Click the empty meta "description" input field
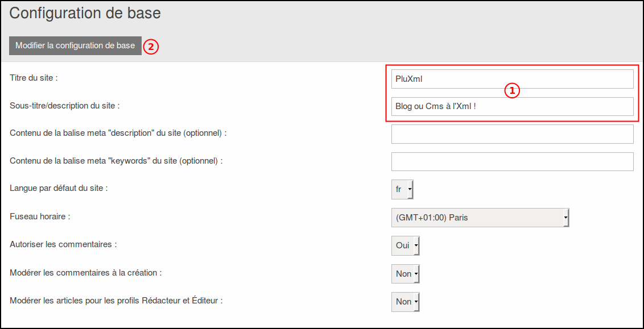Screen dimensions: 644x329 point(512,134)
